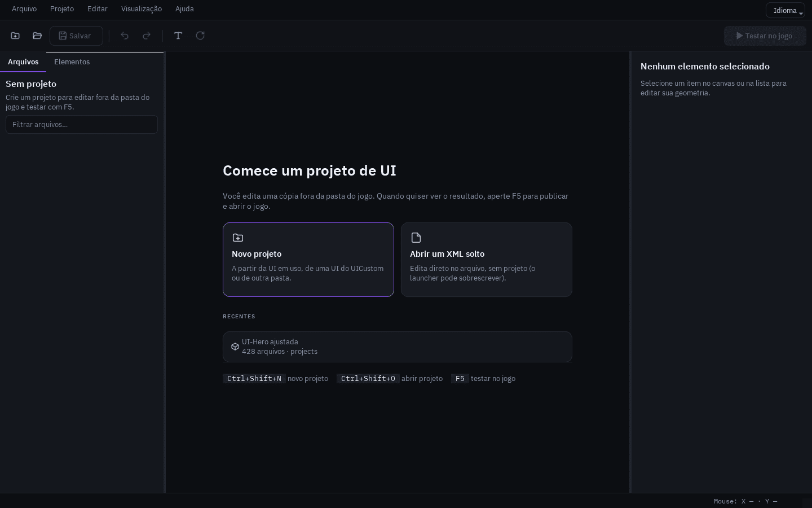
Task: Open the Visualização menu
Action: pyautogui.click(x=142, y=9)
